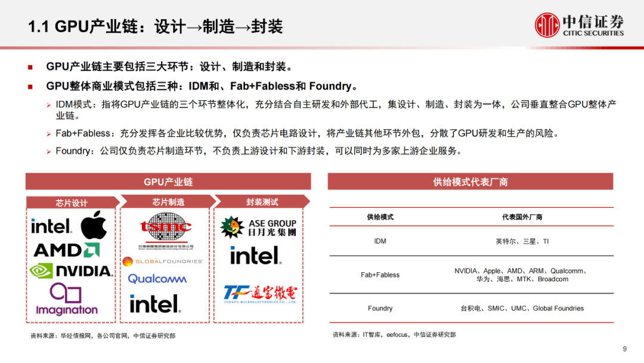Click the 英特尔、三星、TI cell
The height and width of the screenshot is (363, 644).
click(522, 241)
